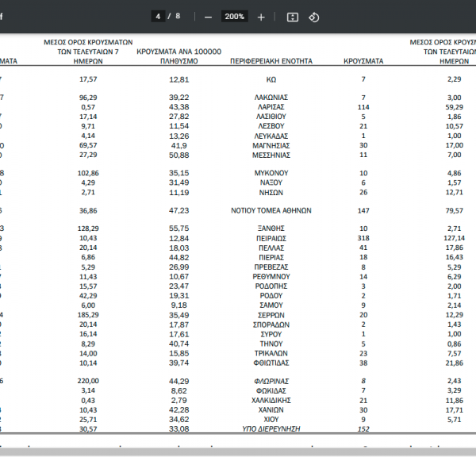The width and height of the screenshot is (476, 457).
Task: Click the ΝΗΣΩΝ region name
Action: pyautogui.click(x=271, y=193)
